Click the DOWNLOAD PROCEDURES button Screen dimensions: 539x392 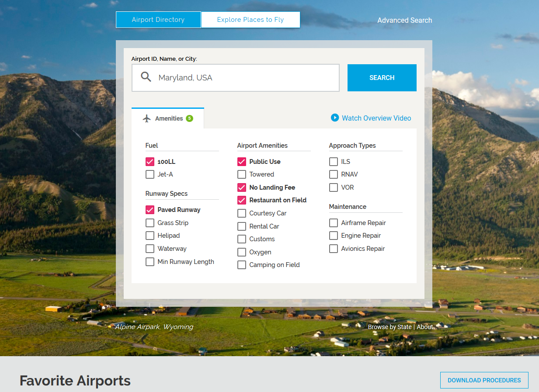click(x=484, y=380)
